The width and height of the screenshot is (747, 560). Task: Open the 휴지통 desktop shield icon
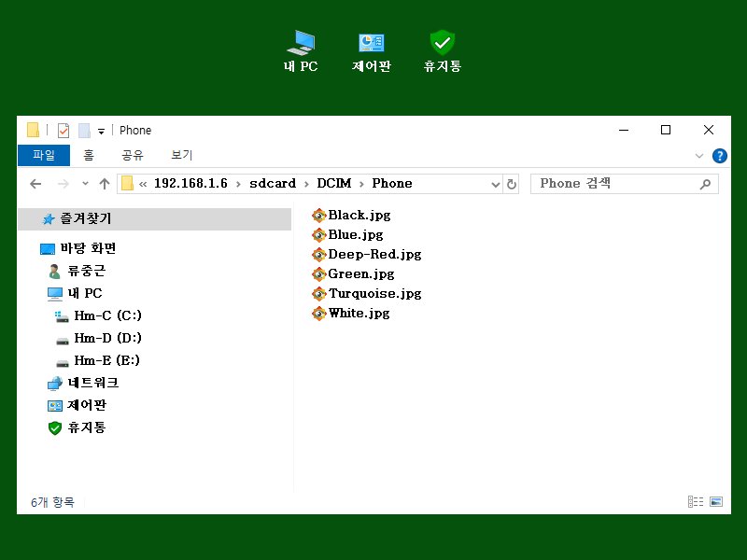(x=443, y=51)
